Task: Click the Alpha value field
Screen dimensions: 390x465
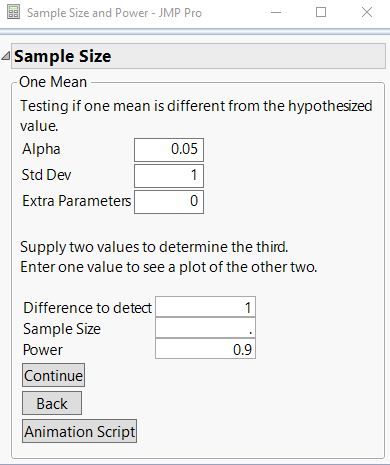Action: pos(169,150)
